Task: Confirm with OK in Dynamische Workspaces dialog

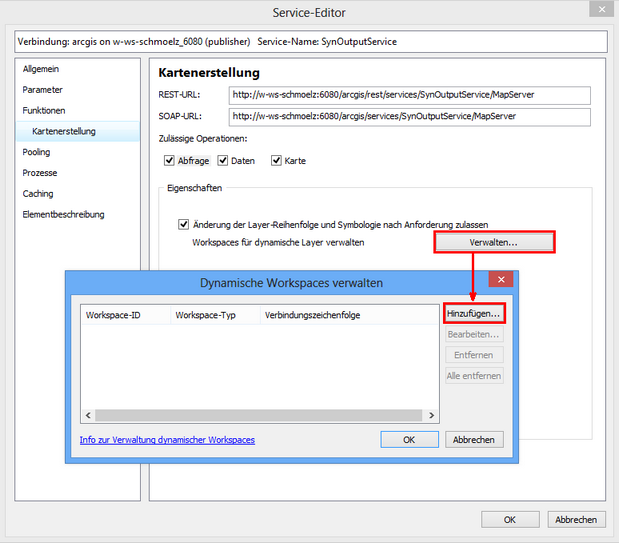Action: [409, 440]
